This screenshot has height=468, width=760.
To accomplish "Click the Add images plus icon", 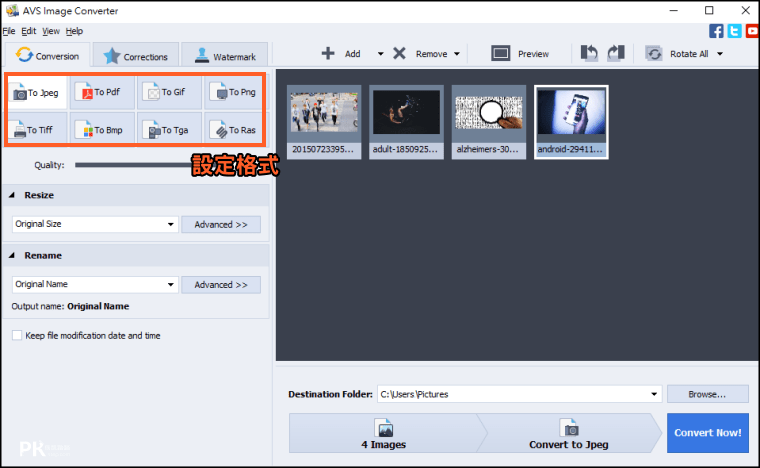I will point(328,53).
